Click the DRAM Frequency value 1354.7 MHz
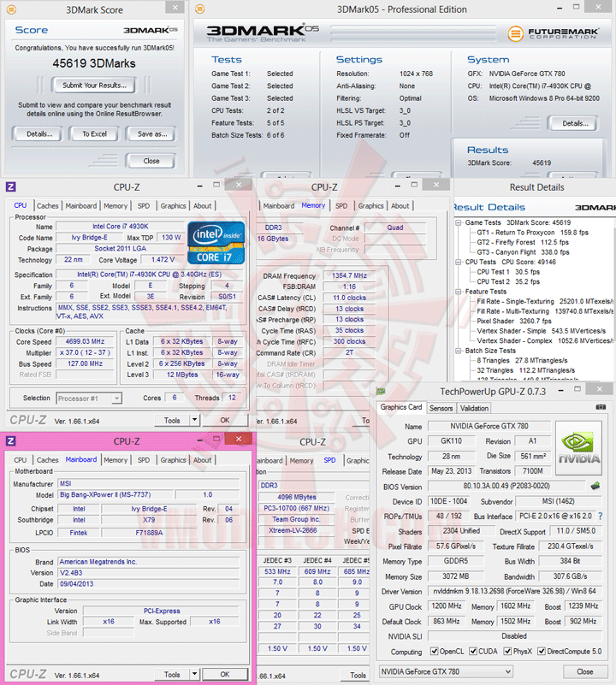The image size is (616, 685). (349, 275)
